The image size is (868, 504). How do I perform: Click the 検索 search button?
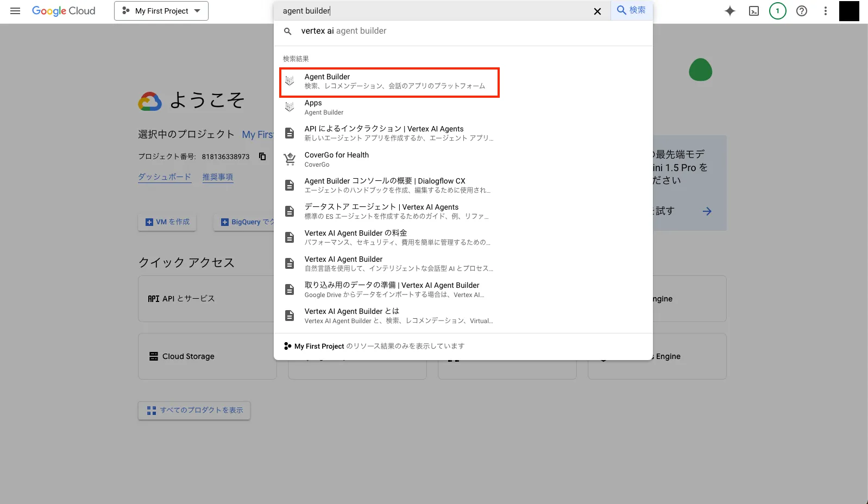[632, 10]
